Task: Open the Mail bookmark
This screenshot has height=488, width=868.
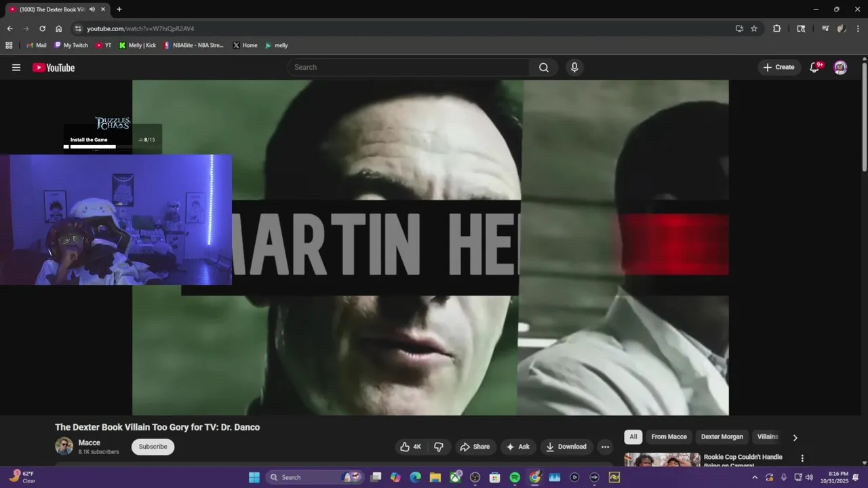Action: coord(36,45)
